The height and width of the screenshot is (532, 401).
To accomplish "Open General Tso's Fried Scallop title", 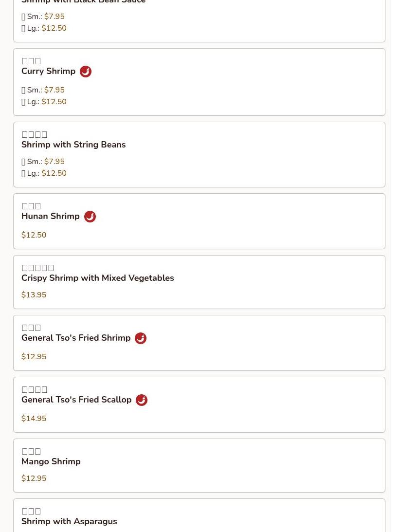I will [x=76, y=400].
